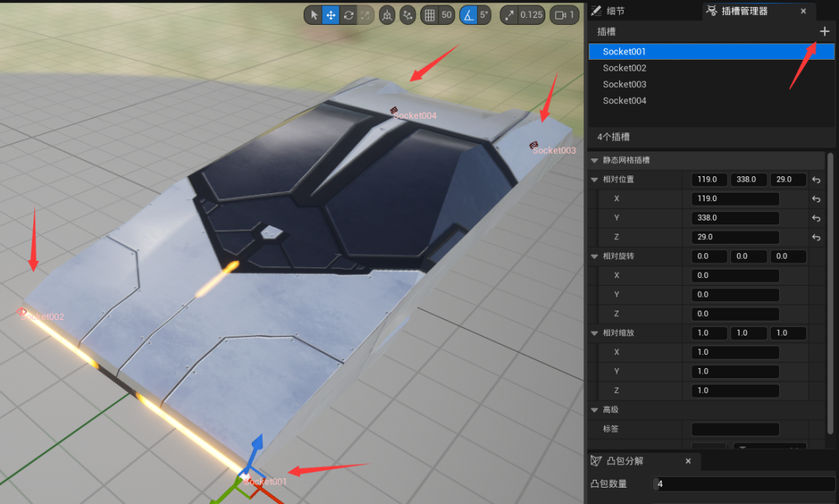Switch to the rotate gizmo tool

point(348,15)
